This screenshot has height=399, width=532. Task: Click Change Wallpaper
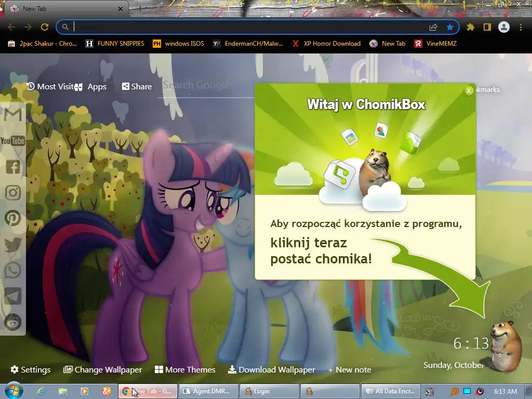pos(103,369)
